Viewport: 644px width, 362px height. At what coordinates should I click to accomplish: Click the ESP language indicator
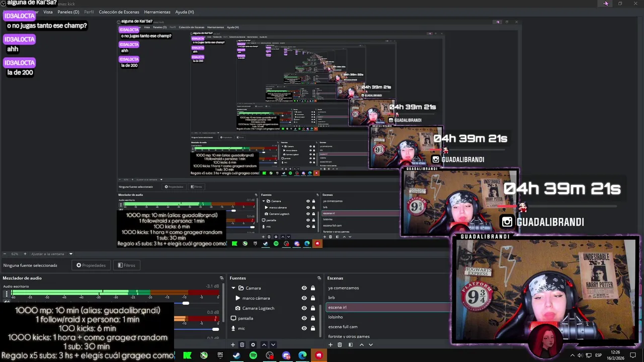click(x=599, y=355)
